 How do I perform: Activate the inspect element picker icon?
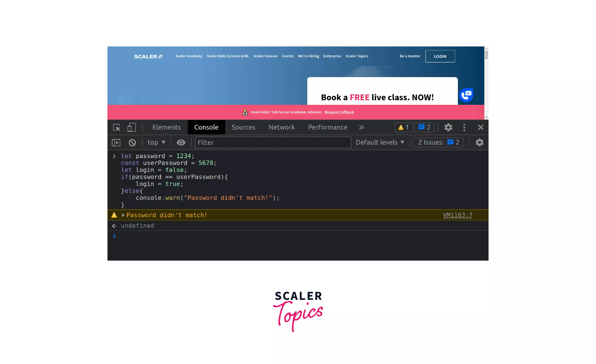pyautogui.click(x=117, y=127)
